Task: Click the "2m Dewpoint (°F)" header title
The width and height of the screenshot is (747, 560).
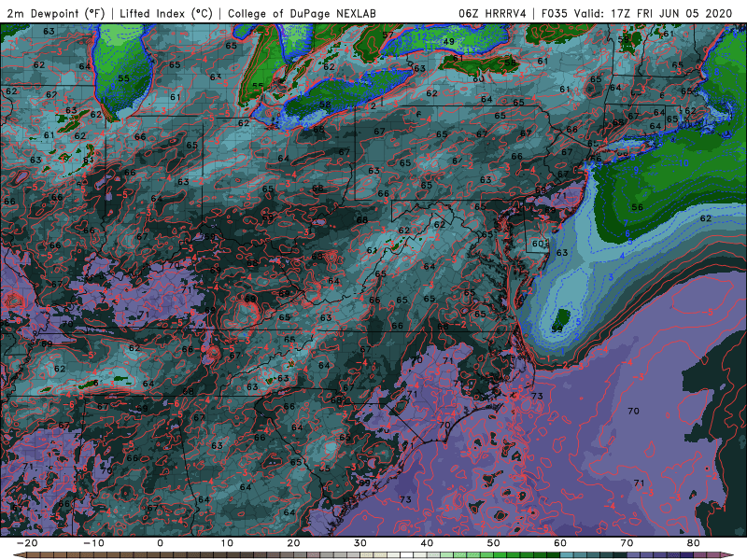Action: tap(55, 13)
